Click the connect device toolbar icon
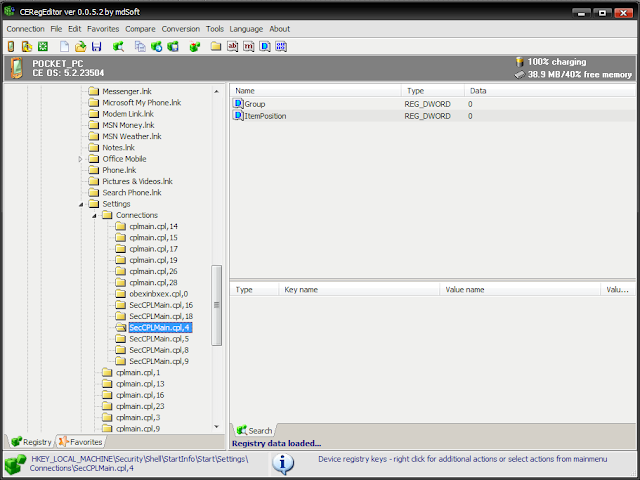Screen dimensions: 640x480 pyautogui.click(x=11, y=47)
